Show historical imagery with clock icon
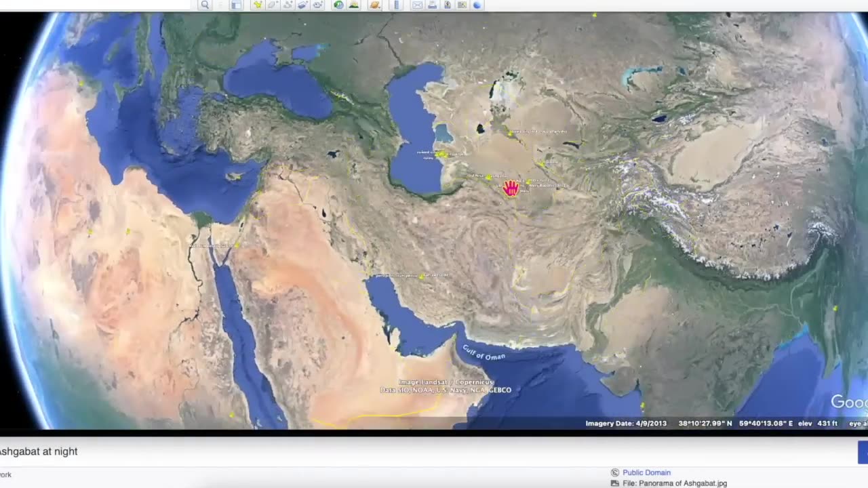868x488 pixels. point(338,5)
